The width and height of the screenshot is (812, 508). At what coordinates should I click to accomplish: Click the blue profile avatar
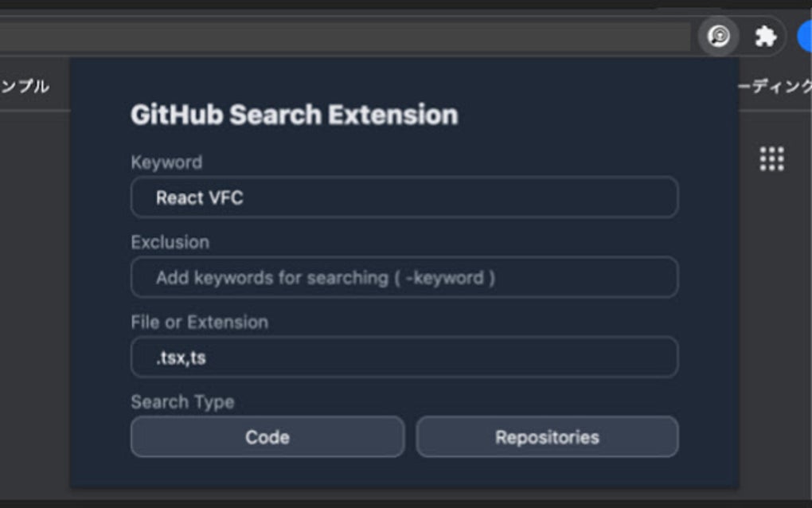tap(806, 35)
